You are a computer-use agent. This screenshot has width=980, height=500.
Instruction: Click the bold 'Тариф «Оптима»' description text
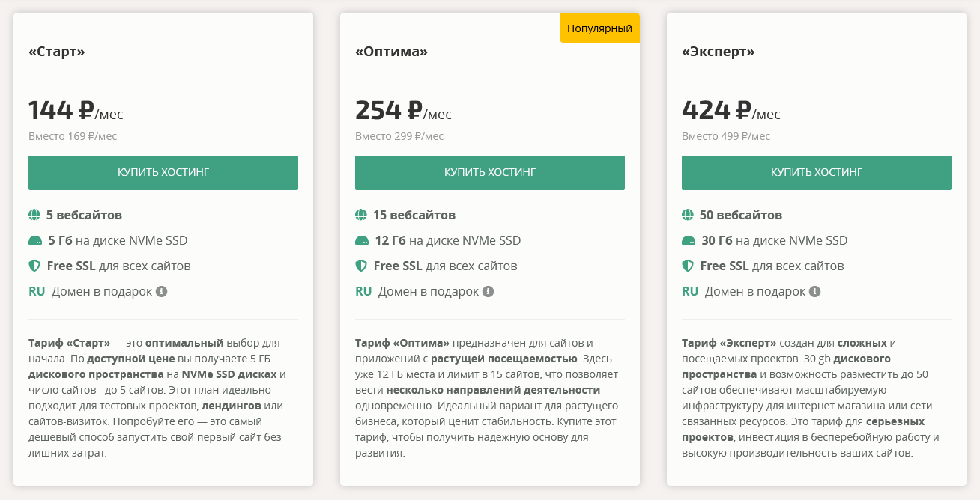point(402,343)
